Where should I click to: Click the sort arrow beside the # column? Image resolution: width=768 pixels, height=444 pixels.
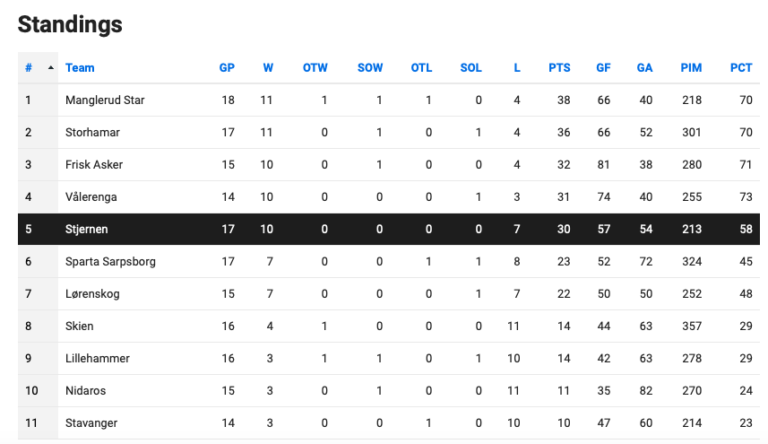pyautogui.click(x=51, y=68)
